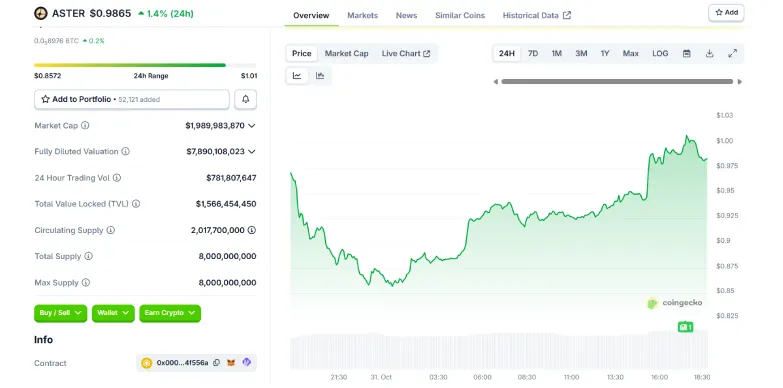Select the Max time range
The image size is (783, 388).
coord(631,53)
